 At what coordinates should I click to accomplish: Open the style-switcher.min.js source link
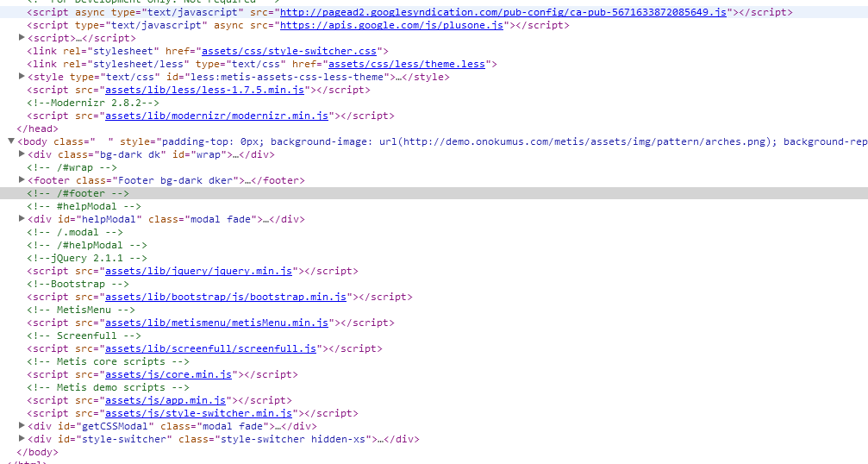coord(198,413)
